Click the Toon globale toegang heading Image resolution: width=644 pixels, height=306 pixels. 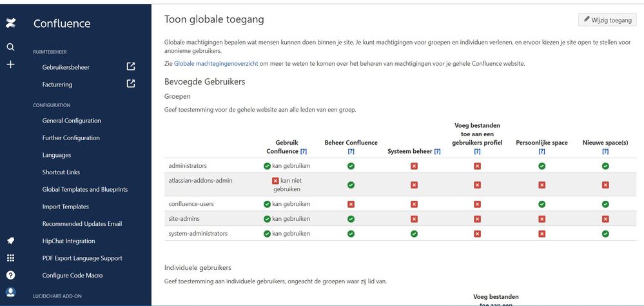pyautogui.click(x=214, y=19)
